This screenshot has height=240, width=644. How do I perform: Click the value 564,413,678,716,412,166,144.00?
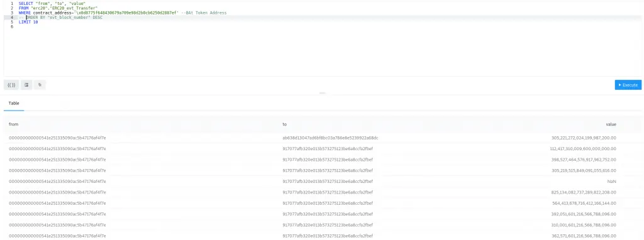pyautogui.click(x=584, y=203)
